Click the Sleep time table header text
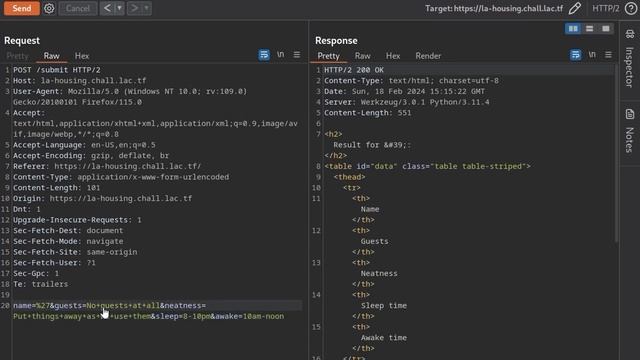Screen dimensions: 640x360 384,305
